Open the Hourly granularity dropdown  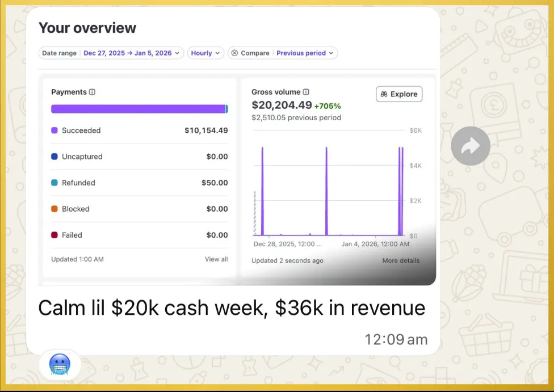[205, 53]
